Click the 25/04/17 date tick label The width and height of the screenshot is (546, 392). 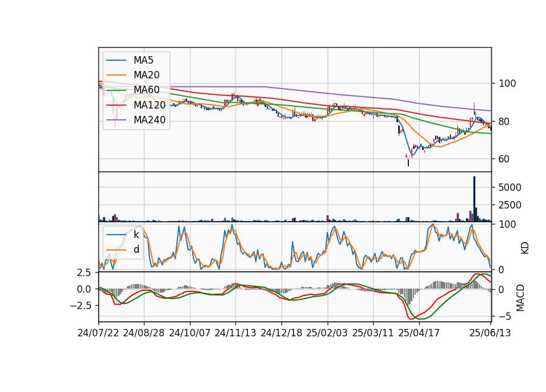click(419, 333)
